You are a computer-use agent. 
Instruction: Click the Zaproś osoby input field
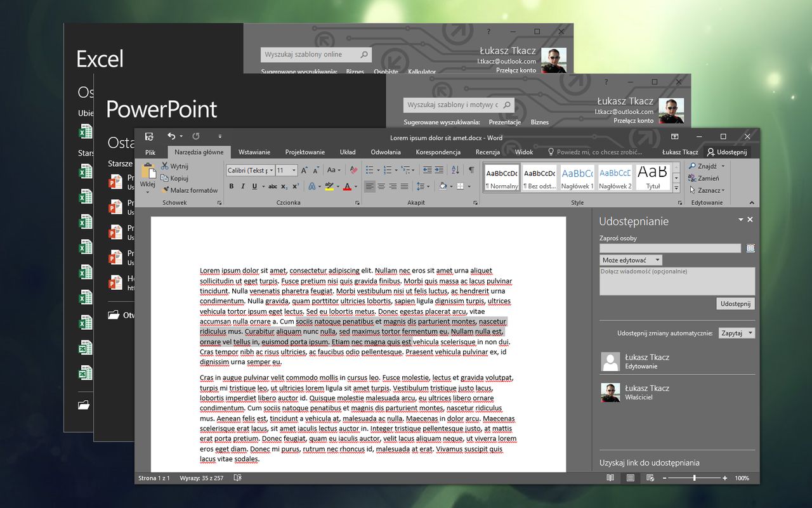[x=670, y=249]
